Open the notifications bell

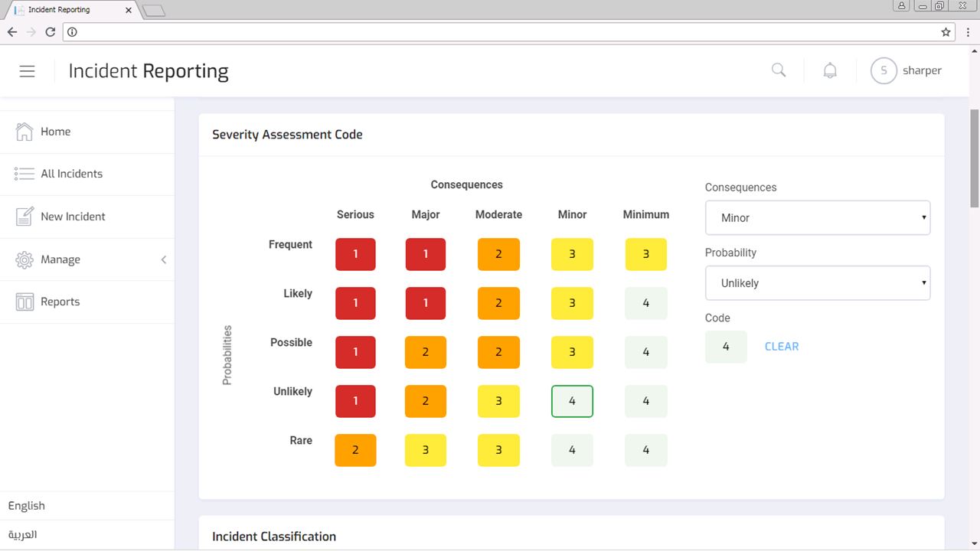point(830,70)
